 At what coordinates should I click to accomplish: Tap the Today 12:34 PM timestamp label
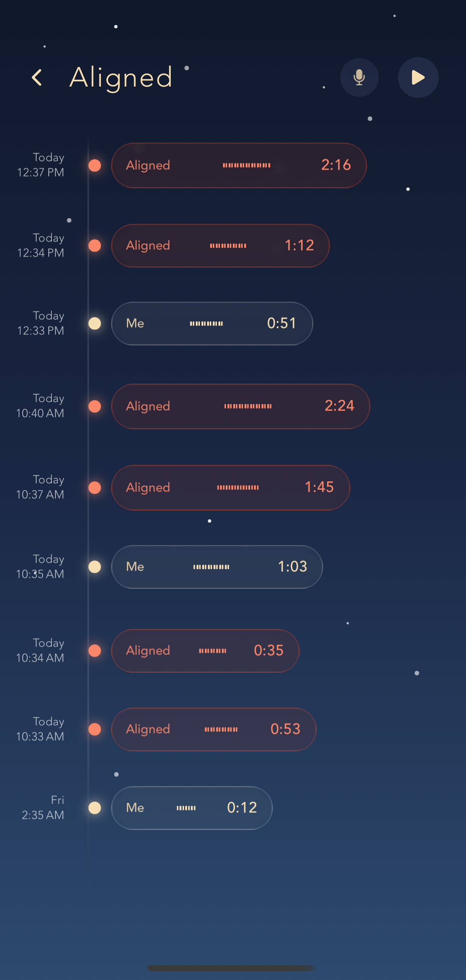pyautogui.click(x=41, y=245)
